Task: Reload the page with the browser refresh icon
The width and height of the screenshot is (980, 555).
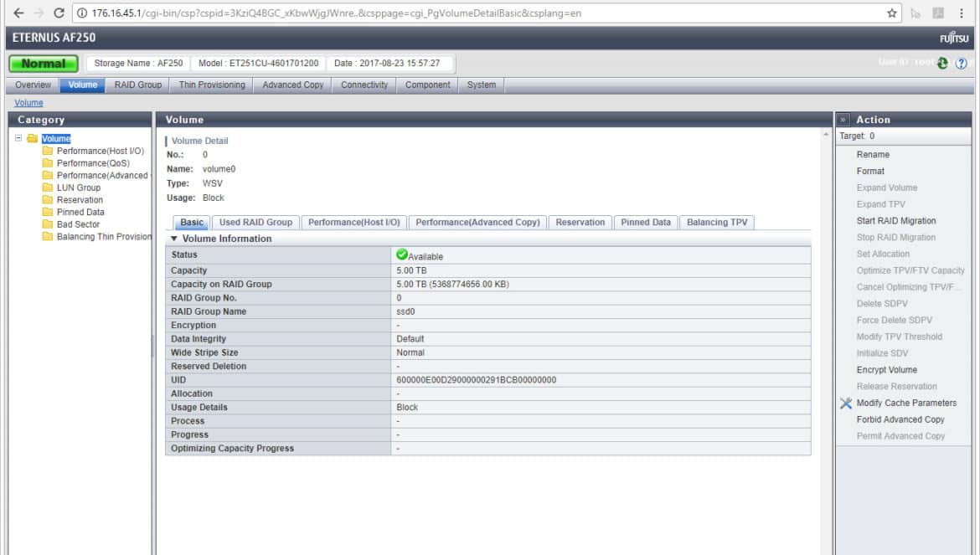Action: point(59,13)
